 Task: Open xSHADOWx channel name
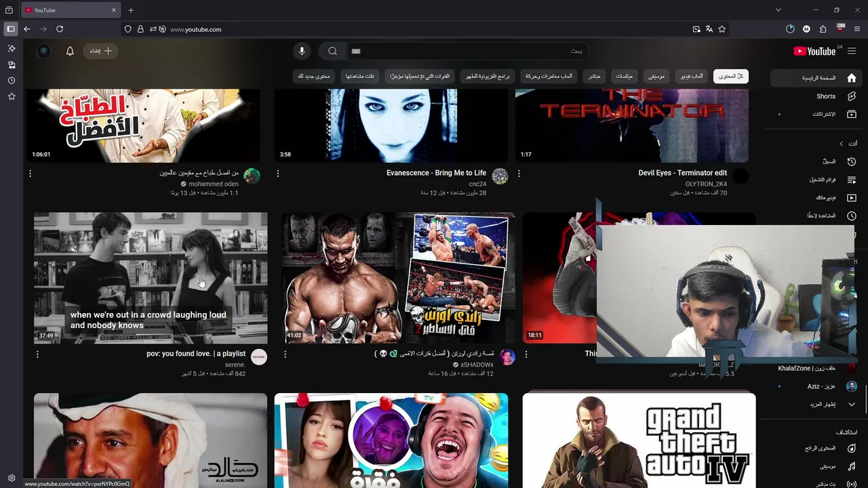[x=477, y=365]
